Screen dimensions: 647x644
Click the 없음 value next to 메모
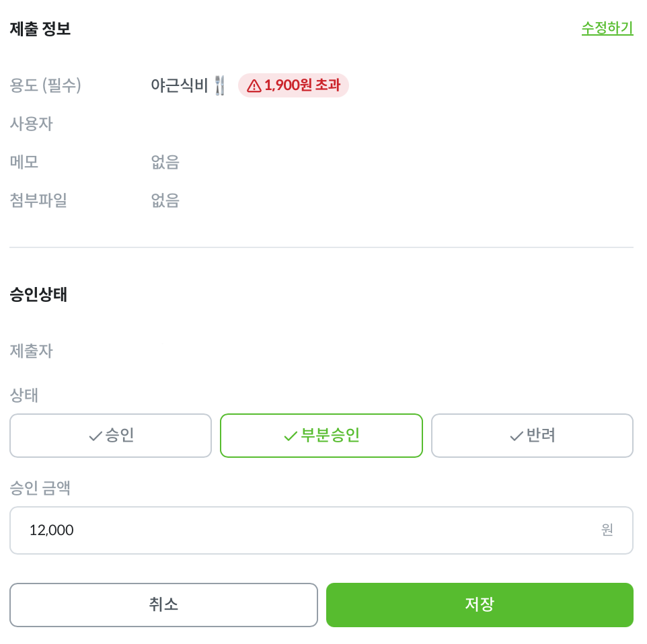[165, 162]
